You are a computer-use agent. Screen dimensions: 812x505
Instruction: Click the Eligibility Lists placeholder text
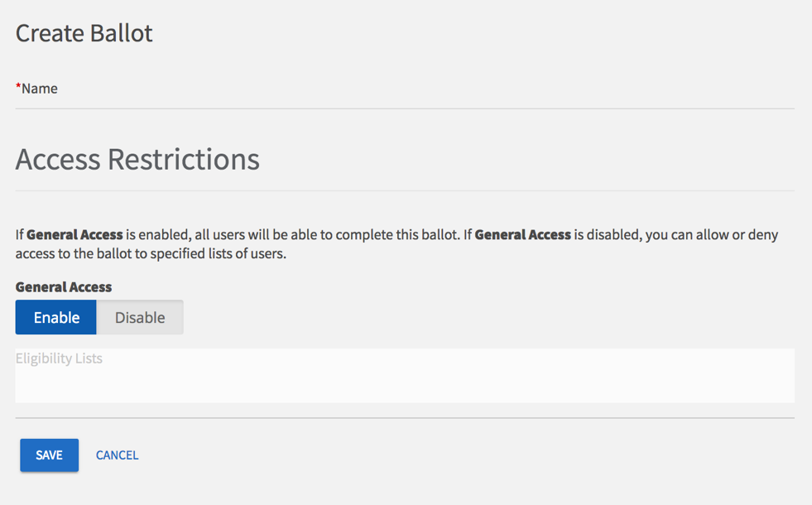tap(60, 359)
